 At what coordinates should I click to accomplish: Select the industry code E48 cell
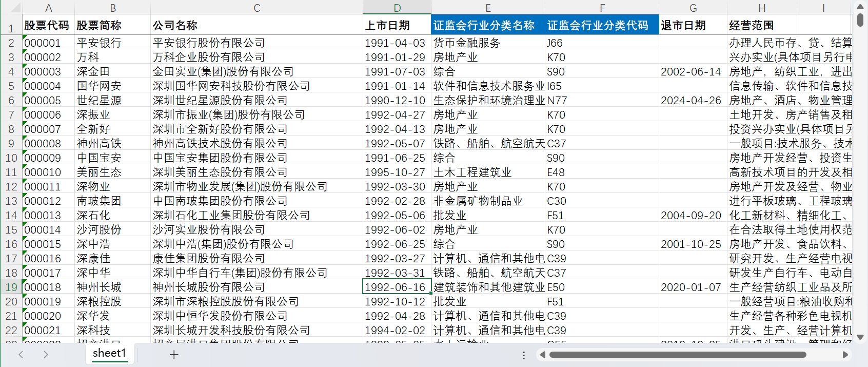602,172
